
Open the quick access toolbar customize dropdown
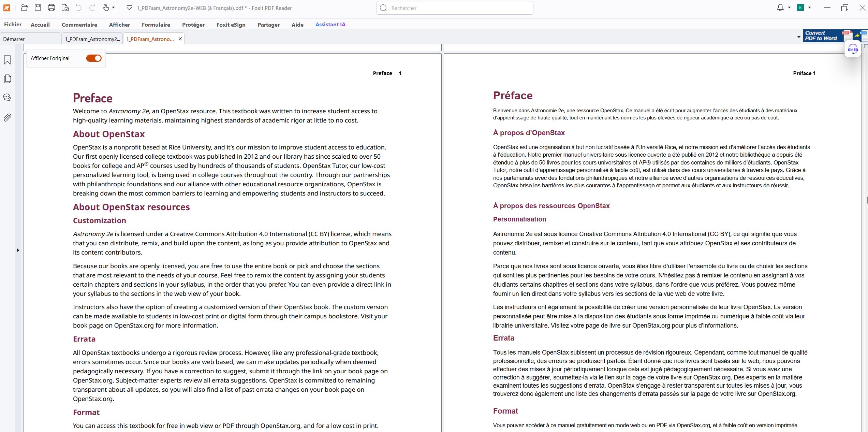click(x=129, y=8)
